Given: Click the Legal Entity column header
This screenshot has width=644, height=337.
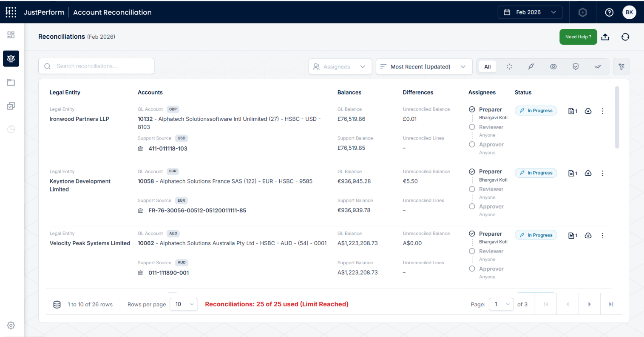Looking at the screenshot, I should [x=65, y=92].
